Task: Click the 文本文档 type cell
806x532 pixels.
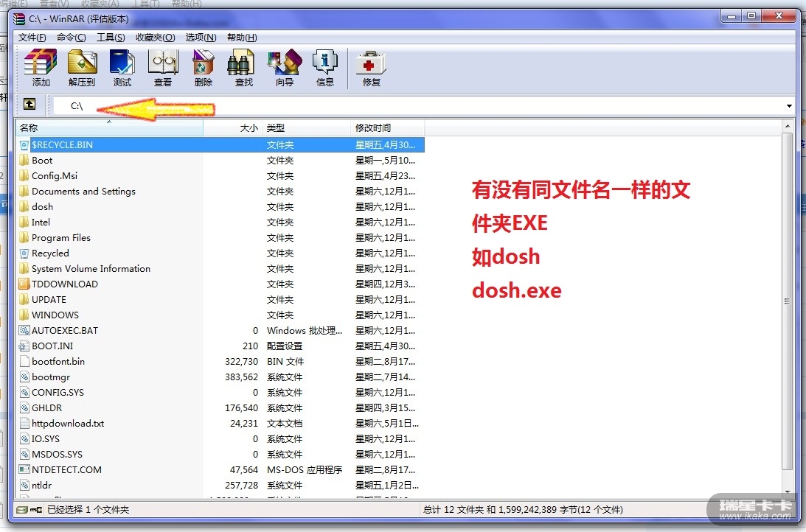Action: click(x=285, y=423)
